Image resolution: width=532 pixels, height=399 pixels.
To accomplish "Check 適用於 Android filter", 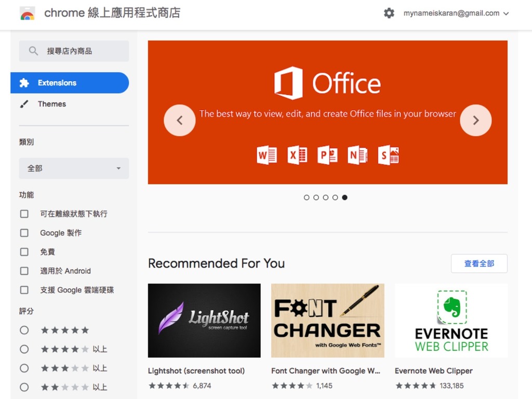I will point(24,271).
